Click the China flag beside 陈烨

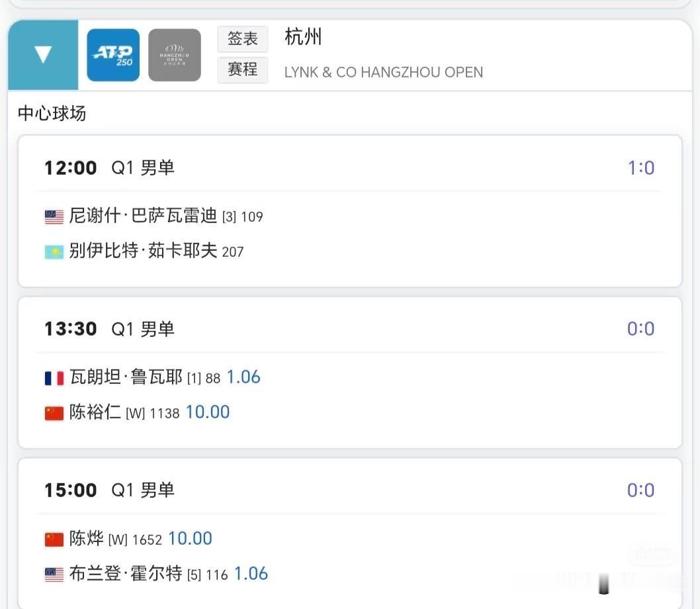click(54, 539)
